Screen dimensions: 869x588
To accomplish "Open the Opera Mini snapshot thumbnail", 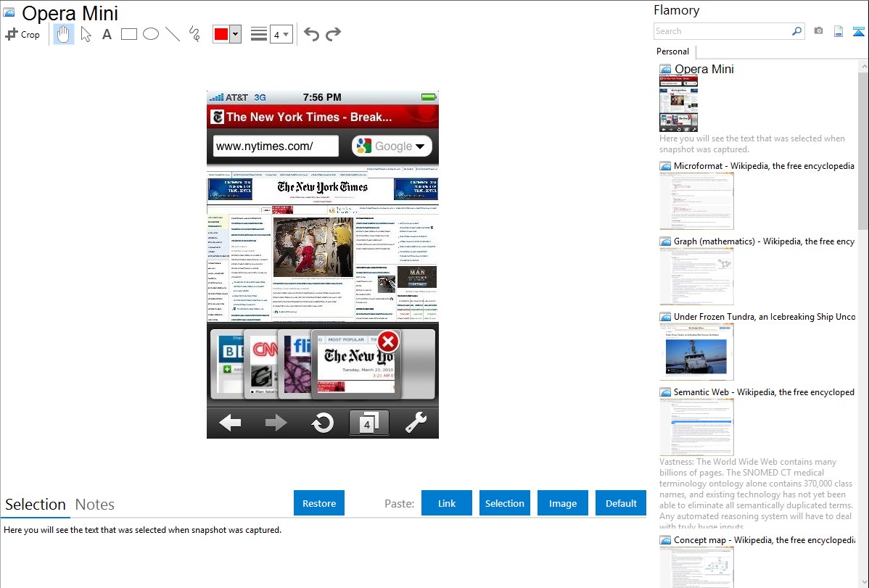I will 678,104.
